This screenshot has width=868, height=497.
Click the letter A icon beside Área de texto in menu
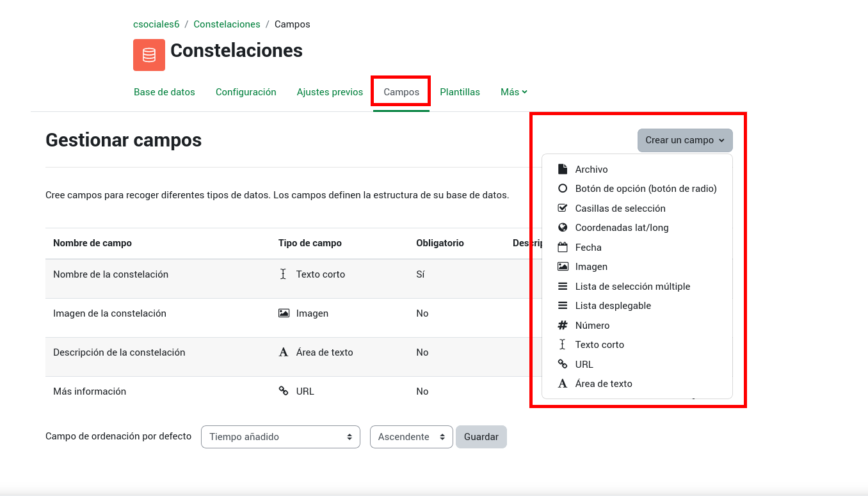563,384
